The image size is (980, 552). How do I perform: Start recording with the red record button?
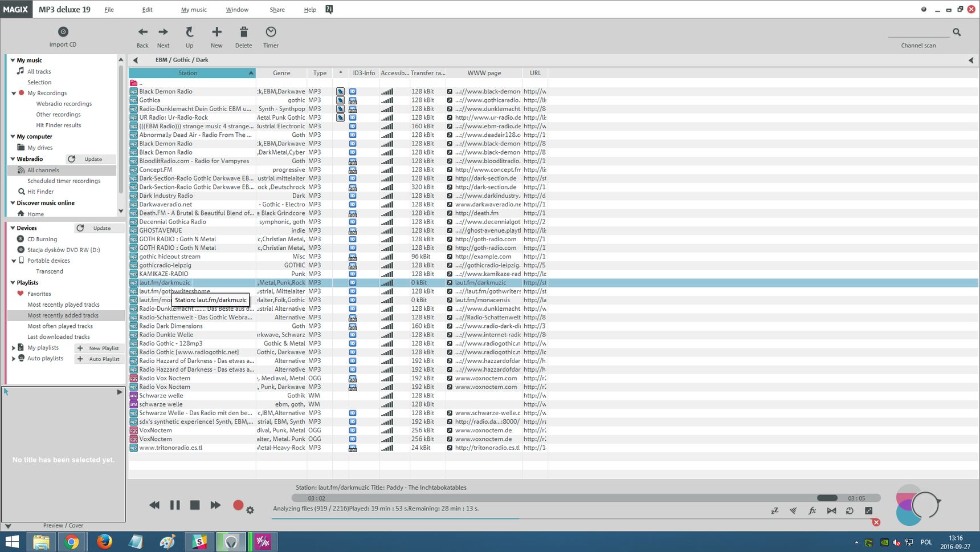(x=238, y=505)
